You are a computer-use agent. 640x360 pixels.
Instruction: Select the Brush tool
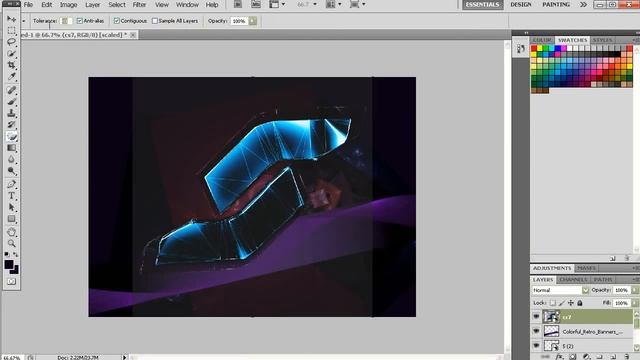click(11, 101)
